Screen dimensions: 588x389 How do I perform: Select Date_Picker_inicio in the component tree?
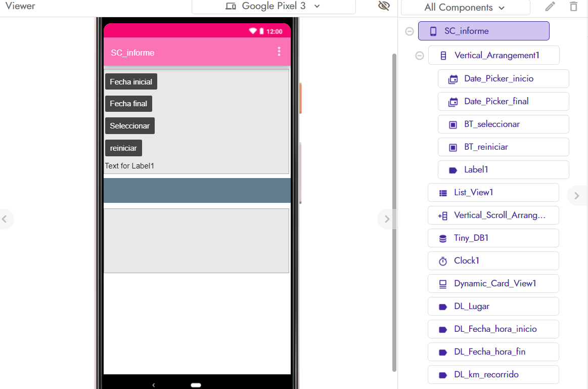coord(503,78)
